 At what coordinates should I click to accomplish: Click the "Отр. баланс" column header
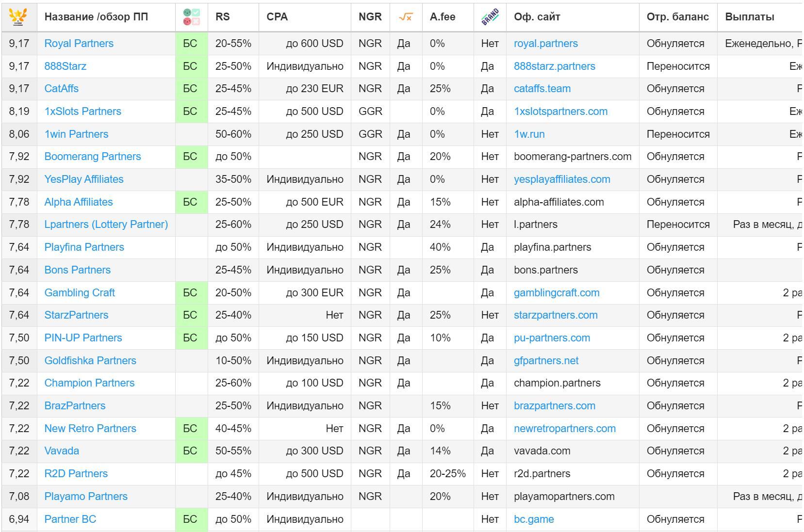pyautogui.click(x=678, y=17)
